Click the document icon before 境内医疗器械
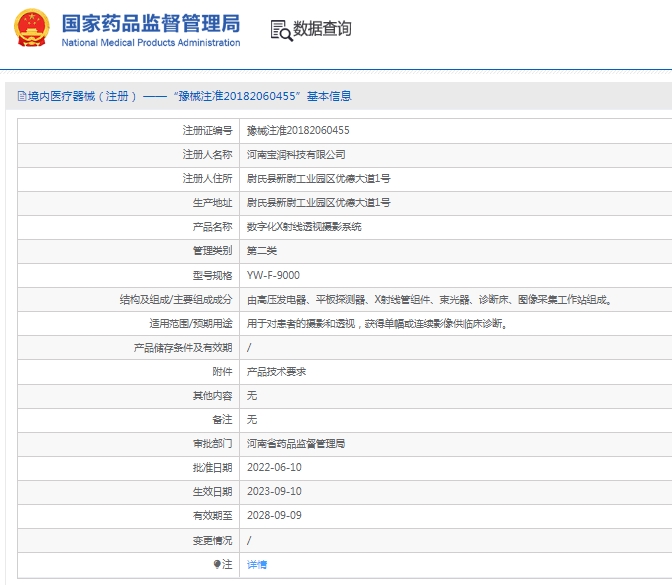Image resolution: width=672 pixels, height=585 pixels. point(22,96)
